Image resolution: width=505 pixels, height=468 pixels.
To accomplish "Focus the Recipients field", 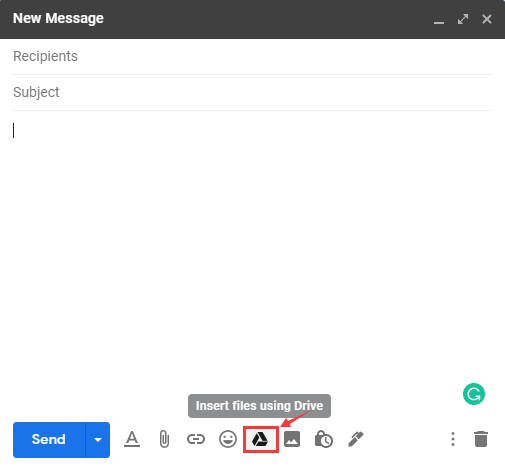I will coord(252,56).
